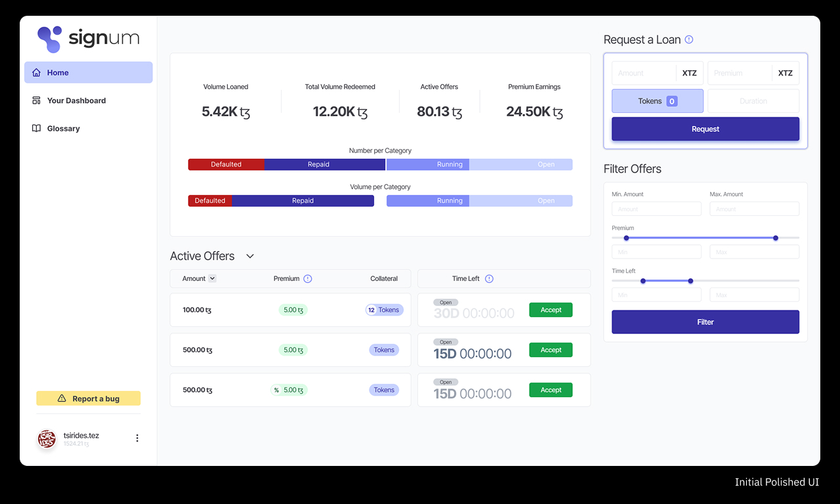Click the Min. Amount input field

point(656,209)
